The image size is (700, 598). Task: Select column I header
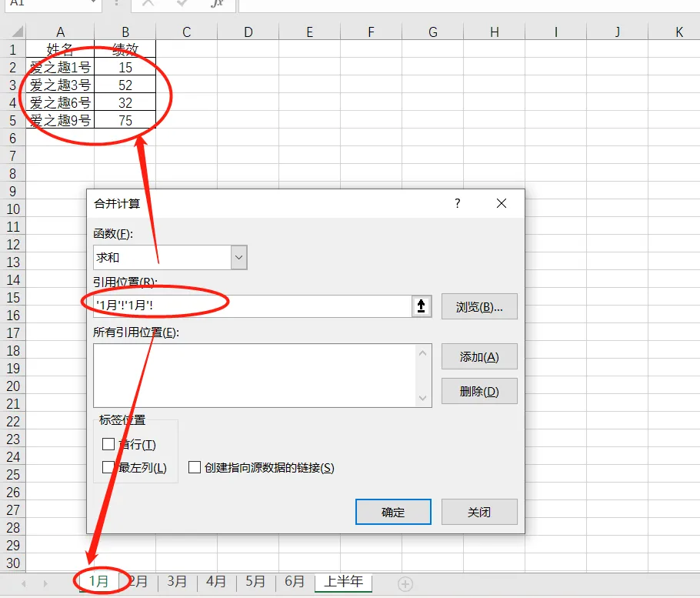(x=556, y=32)
